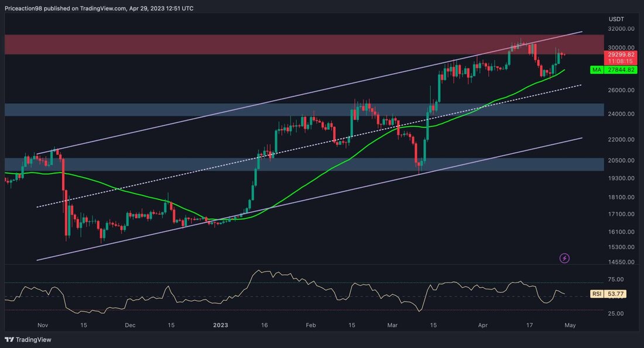Click the 17100.00 price axis label
Screen dimensions: 644x348
pyautogui.click(x=621, y=214)
